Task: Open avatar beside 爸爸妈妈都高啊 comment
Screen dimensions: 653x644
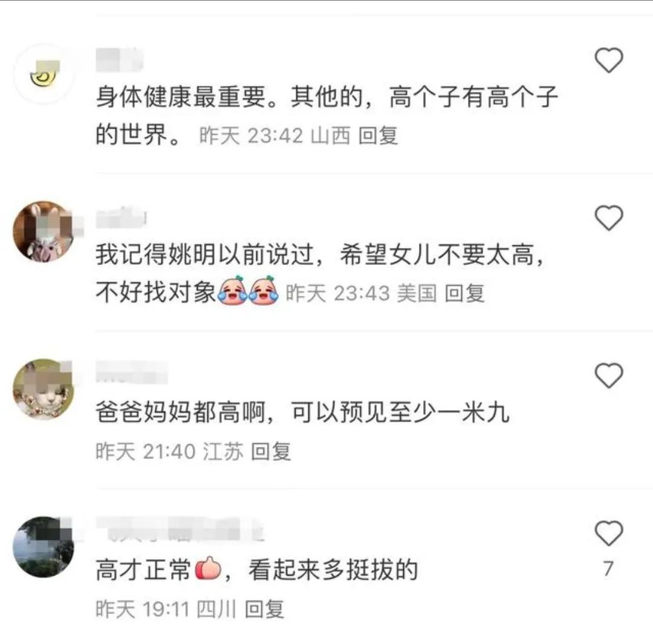Action: (44, 389)
